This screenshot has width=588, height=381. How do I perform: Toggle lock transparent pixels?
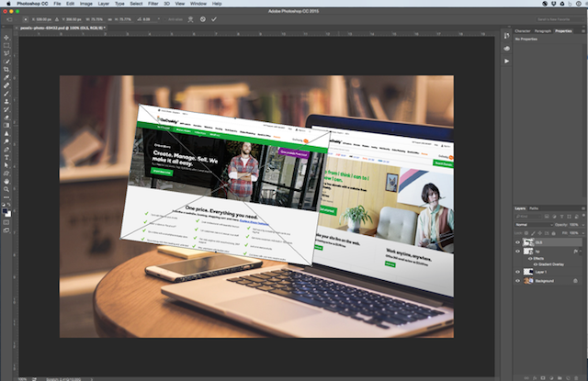tap(526, 233)
